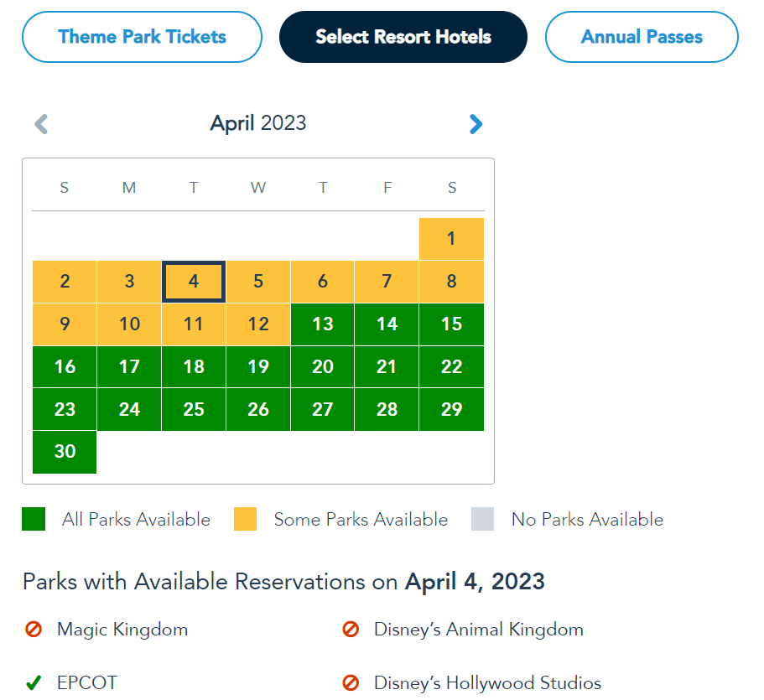Click April 9 date cell

[65, 324]
